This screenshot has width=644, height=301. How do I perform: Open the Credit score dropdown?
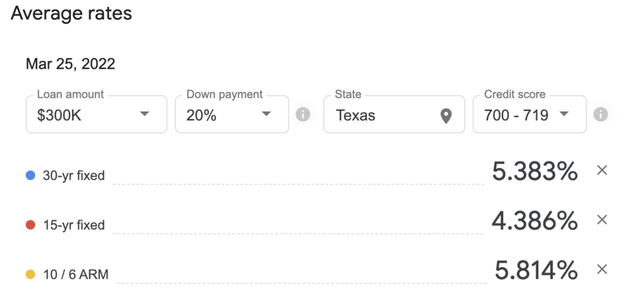point(530,115)
